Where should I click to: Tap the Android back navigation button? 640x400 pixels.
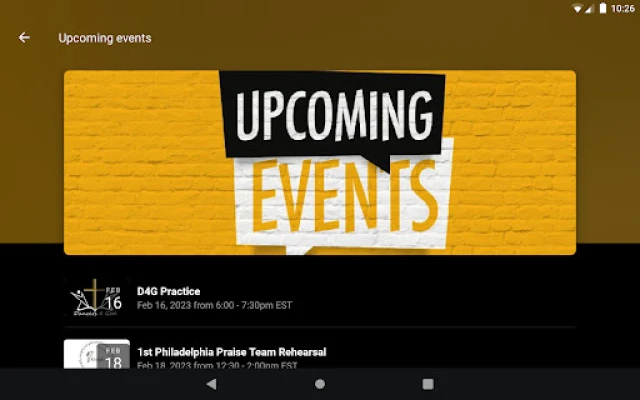pyautogui.click(x=211, y=384)
